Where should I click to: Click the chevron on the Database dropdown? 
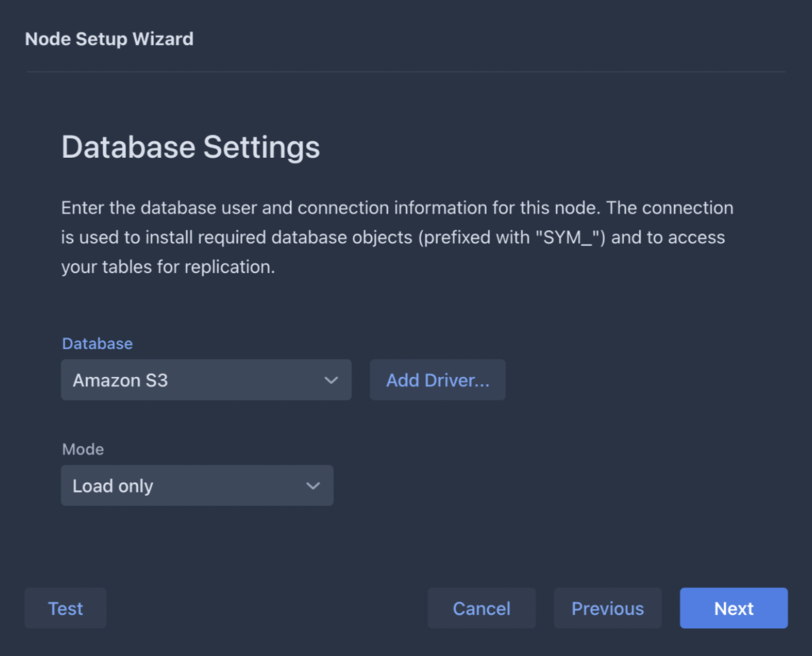[x=331, y=380]
